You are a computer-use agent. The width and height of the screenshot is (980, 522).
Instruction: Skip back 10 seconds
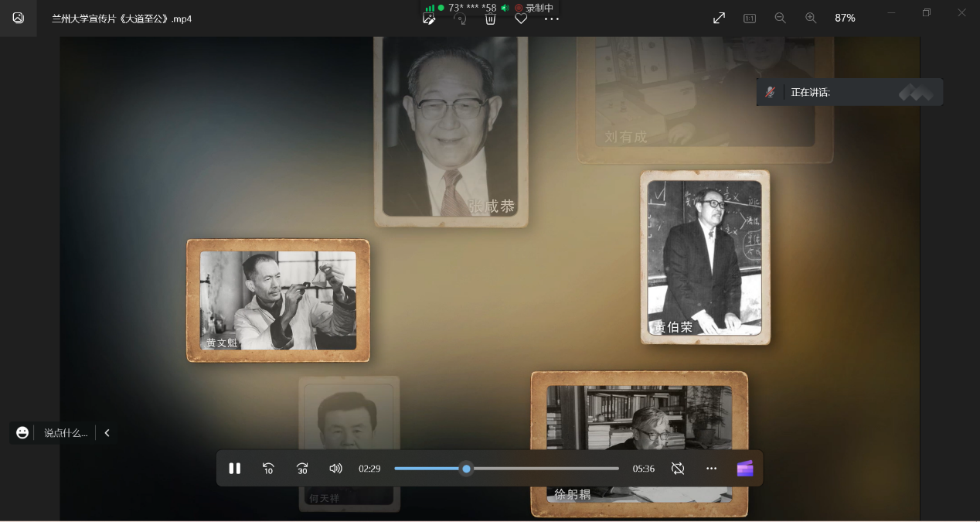268,469
